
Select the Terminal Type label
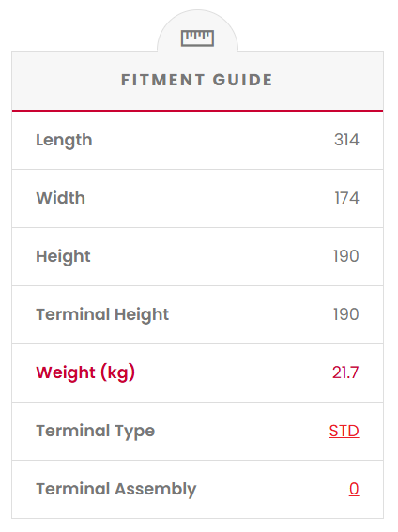tap(96, 432)
